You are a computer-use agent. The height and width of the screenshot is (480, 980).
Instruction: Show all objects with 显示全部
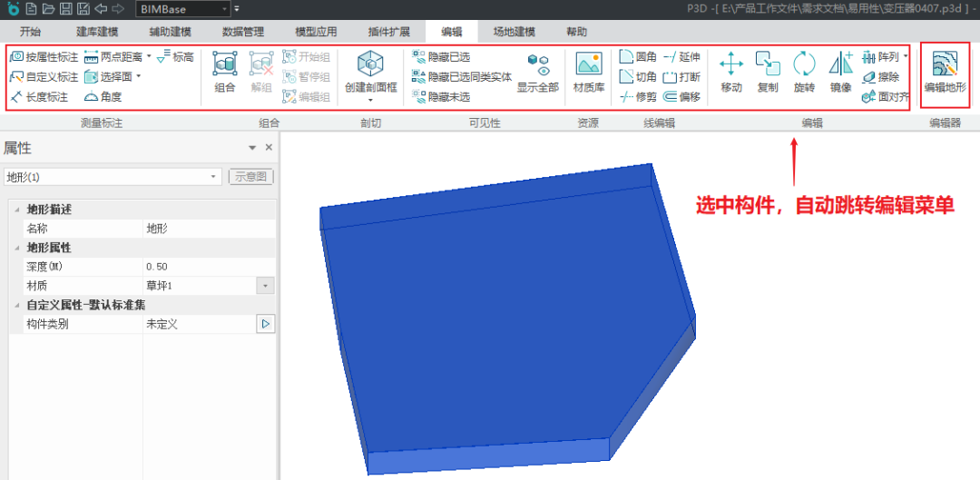click(537, 73)
